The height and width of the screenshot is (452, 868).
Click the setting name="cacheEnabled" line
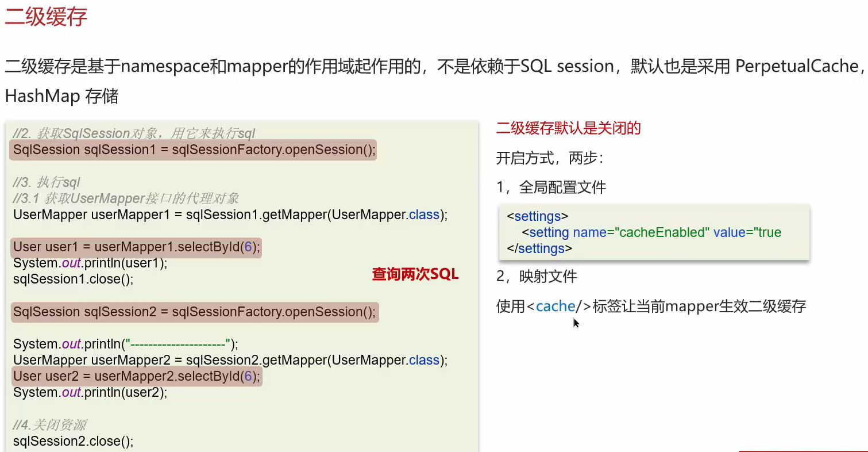point(651,232)
